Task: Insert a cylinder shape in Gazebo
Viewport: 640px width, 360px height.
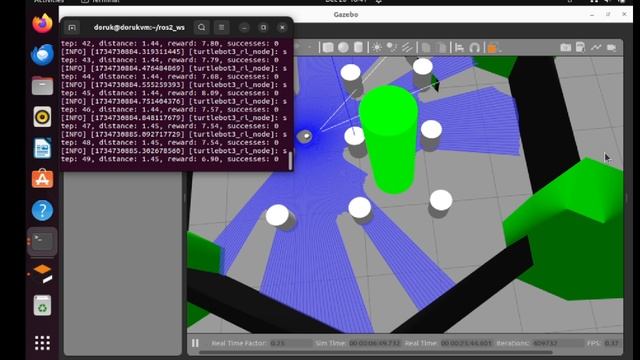Action: tap(358, 48)
